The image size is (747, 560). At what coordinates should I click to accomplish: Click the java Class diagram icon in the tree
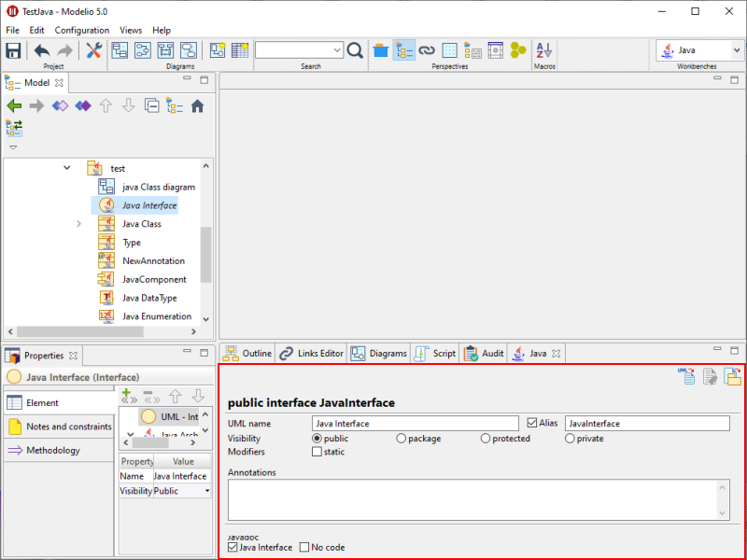106,187
